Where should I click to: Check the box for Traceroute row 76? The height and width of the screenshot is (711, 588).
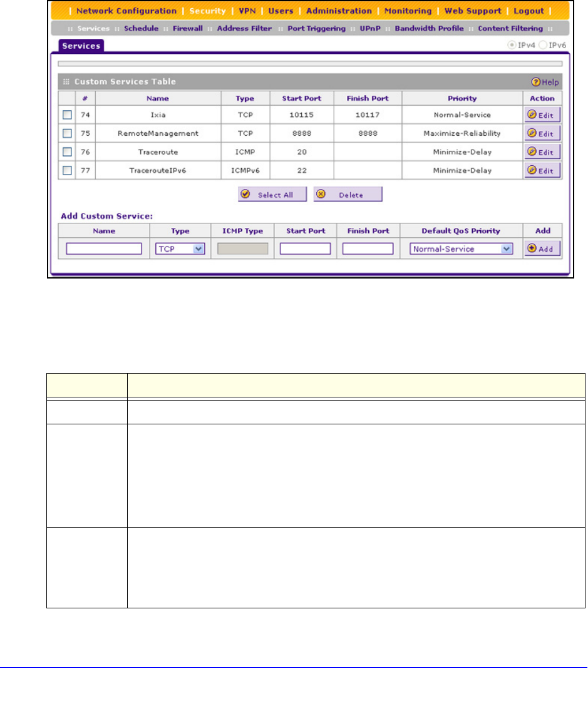(67, 152)
